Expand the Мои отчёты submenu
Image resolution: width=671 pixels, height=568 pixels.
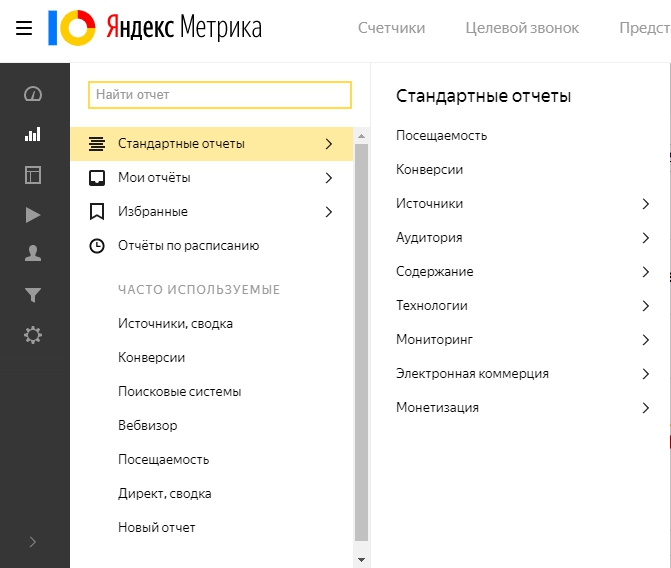tap(328, 178)
